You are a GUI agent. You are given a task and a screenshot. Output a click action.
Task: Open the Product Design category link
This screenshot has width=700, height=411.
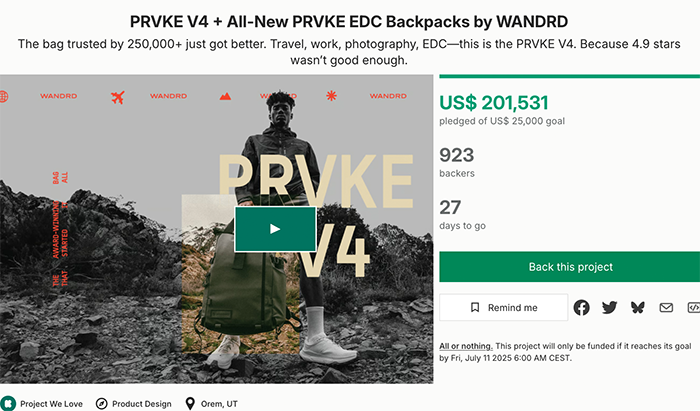pyautogui.click(x=142, y=404)
